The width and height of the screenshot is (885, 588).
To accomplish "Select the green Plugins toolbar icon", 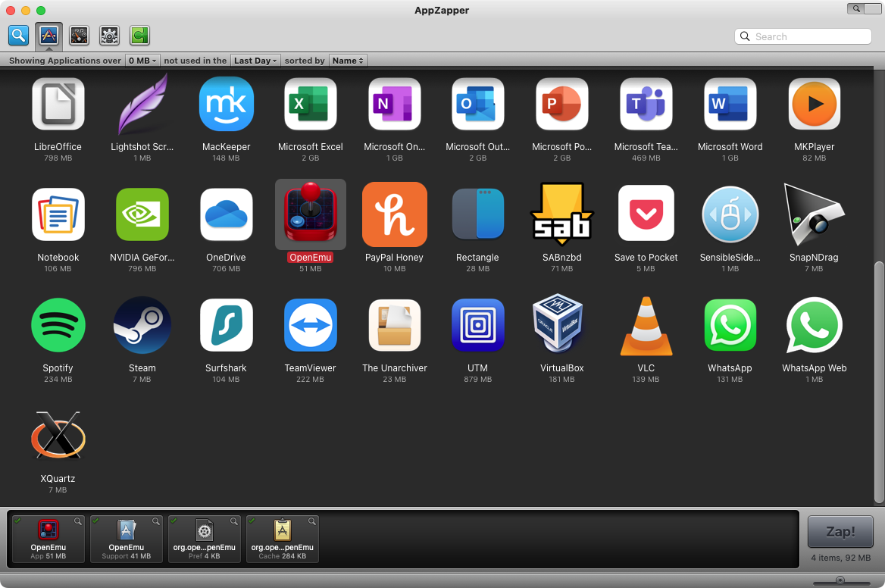I will coord(139,35).
